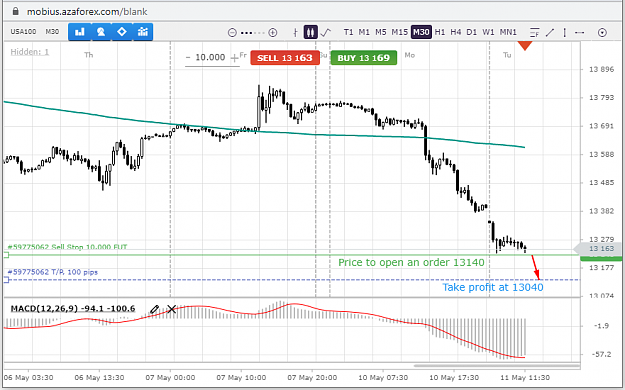Select the vertical line drawing tool
This screenshot has width=625, height=390.
[565, 32]
